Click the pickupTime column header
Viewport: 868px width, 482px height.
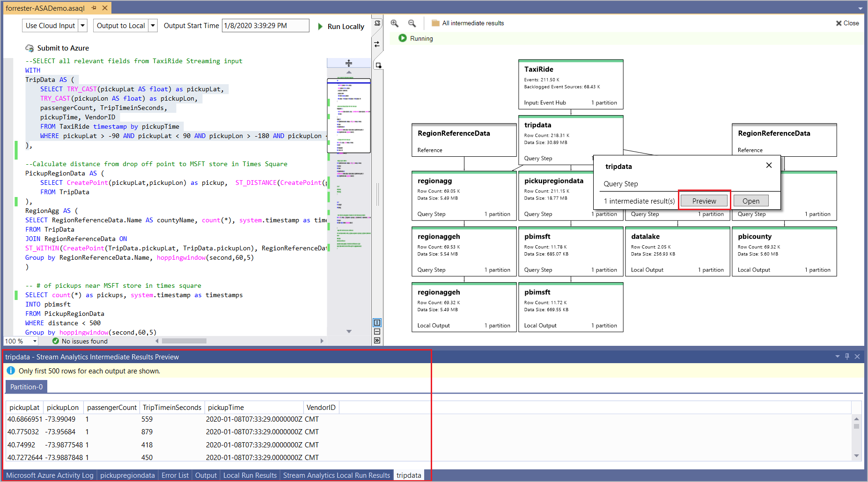[x=254, y=408]
